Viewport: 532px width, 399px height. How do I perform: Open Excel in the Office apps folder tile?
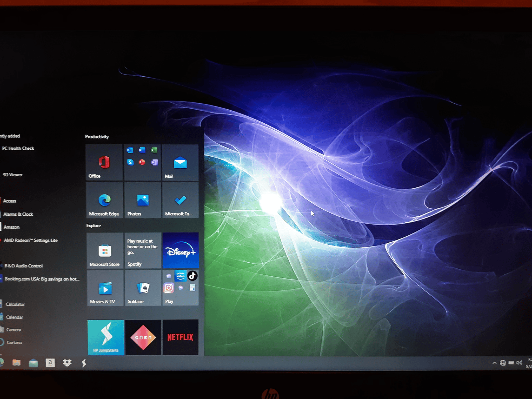154,150
